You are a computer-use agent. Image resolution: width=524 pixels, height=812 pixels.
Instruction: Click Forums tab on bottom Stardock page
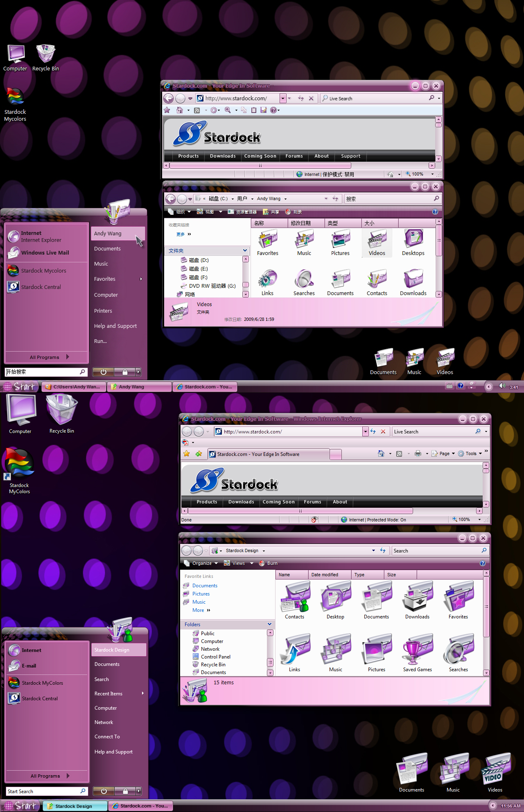tap(312, 502)
